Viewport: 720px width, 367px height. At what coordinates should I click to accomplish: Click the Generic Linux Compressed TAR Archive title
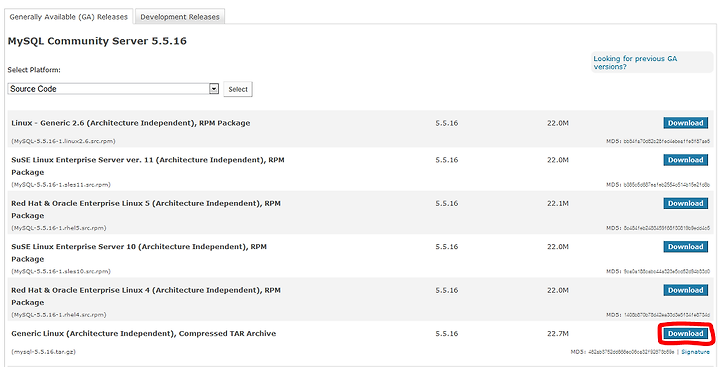tap(144, 333)
